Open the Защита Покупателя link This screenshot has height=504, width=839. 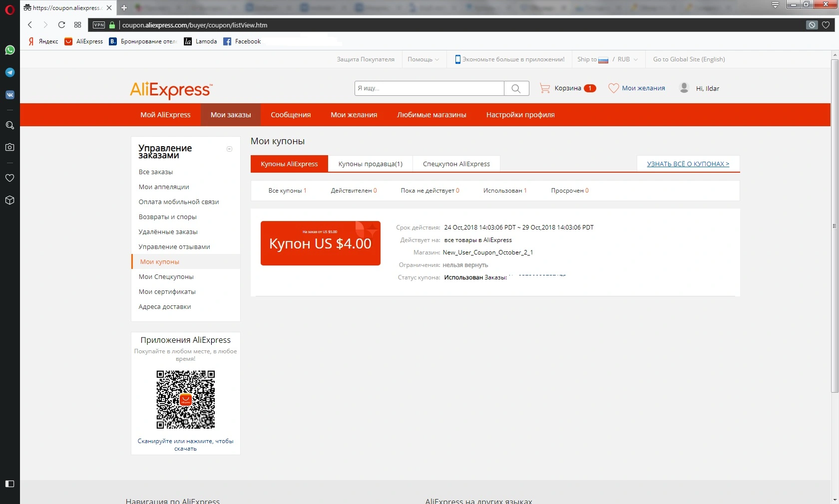366,59
